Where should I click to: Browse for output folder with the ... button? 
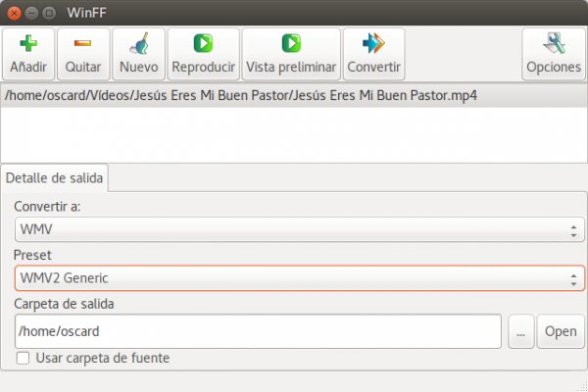[521, 331]
